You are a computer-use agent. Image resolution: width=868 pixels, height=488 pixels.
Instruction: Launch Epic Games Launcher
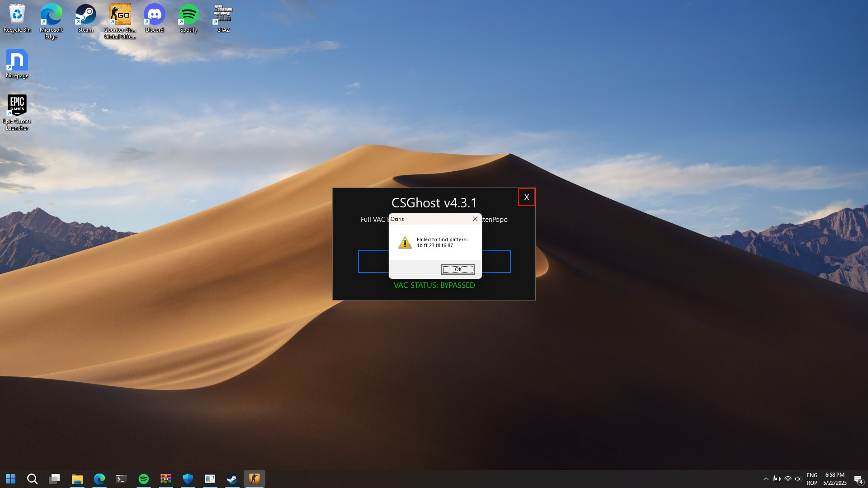tap(17, 105)
